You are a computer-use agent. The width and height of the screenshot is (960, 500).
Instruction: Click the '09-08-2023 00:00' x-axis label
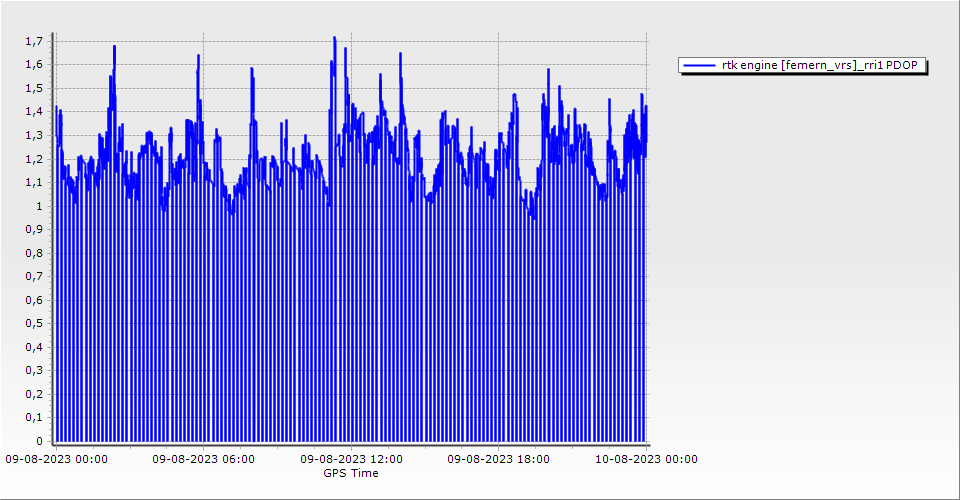(56, 460)
